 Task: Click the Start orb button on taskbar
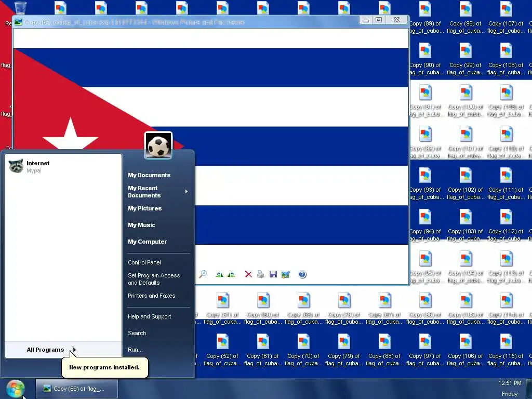pos(15,389)
